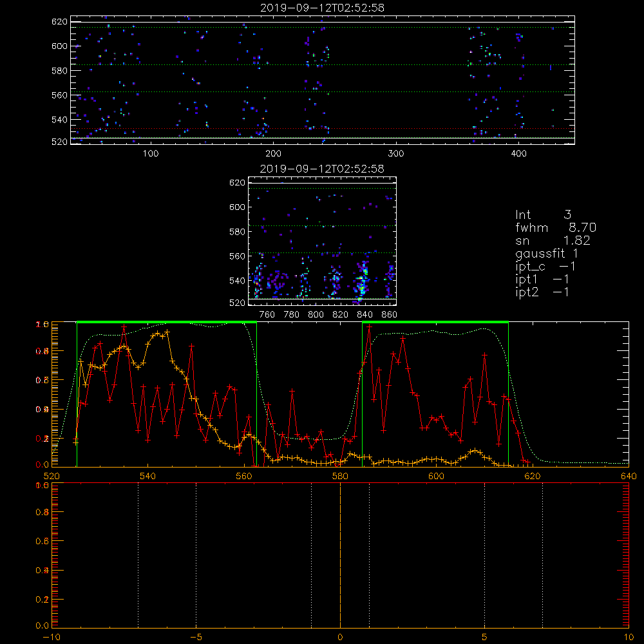Click x-axis label 580 of the profile plot

pyautogui.click(x=340, y=477)
